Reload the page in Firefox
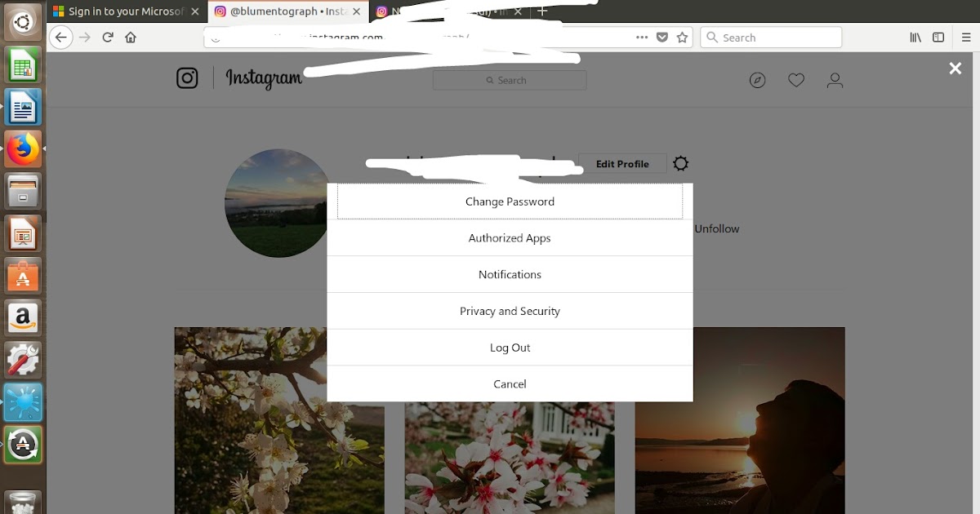This screenshot has width=980, height=514. (x=108, y=38)
